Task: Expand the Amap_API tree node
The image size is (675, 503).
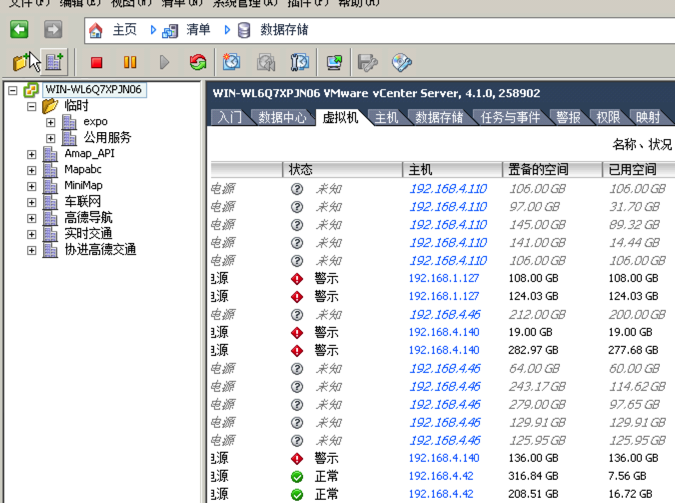Action: coord(31,154)
